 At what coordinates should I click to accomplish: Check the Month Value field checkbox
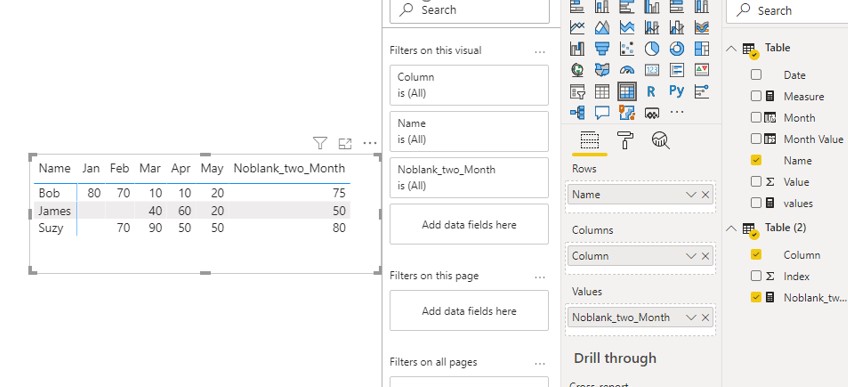[x=756, y=139]
